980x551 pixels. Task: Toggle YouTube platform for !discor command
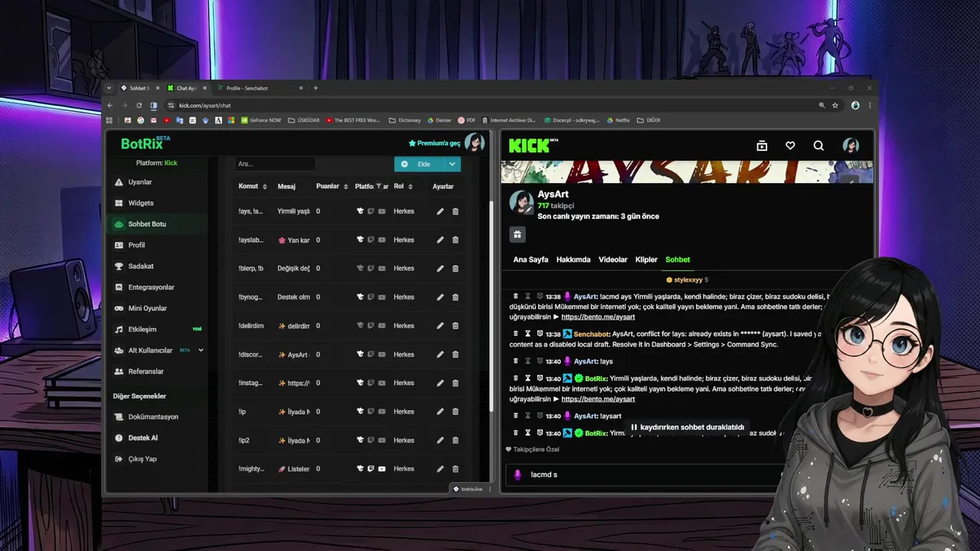pyautogui.click(x=382, y=354)
